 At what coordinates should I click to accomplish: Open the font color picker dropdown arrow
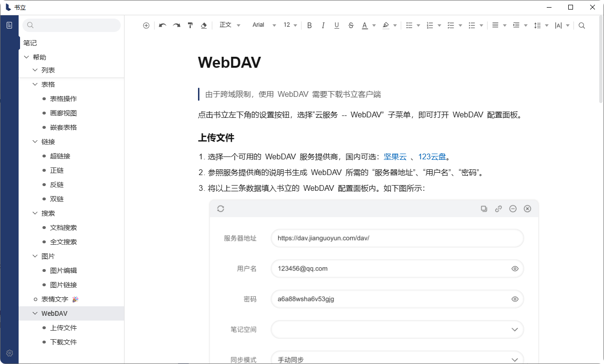click(x=374, y=25)
